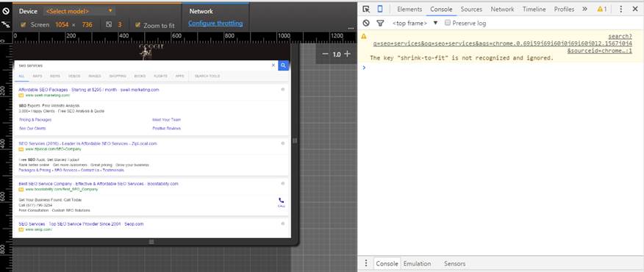Open device toolbar more options ellipsis

pos(351,29)
